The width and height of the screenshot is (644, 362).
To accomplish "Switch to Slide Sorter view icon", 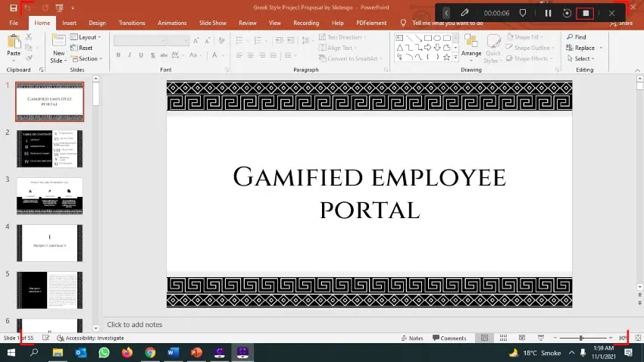I will [x=503, y=338].
